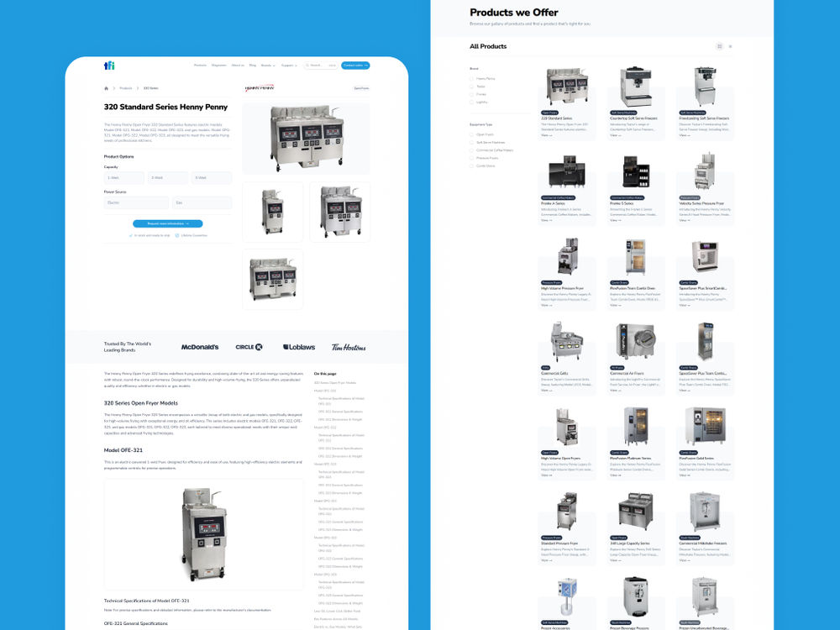Click View link on Franke A Series card

(546, 220)
